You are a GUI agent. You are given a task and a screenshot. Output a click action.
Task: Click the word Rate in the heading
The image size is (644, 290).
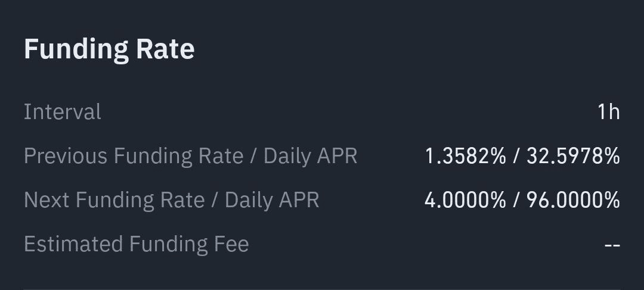165,49
